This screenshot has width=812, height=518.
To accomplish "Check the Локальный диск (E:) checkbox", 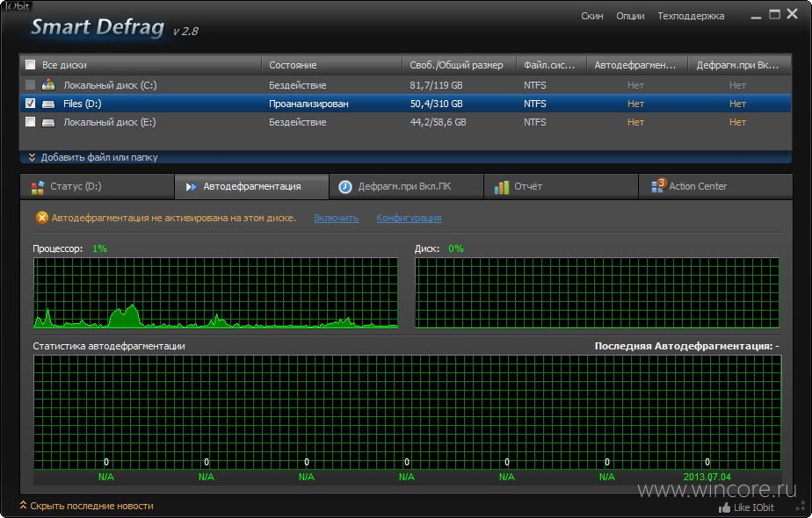I will [31, 122].
